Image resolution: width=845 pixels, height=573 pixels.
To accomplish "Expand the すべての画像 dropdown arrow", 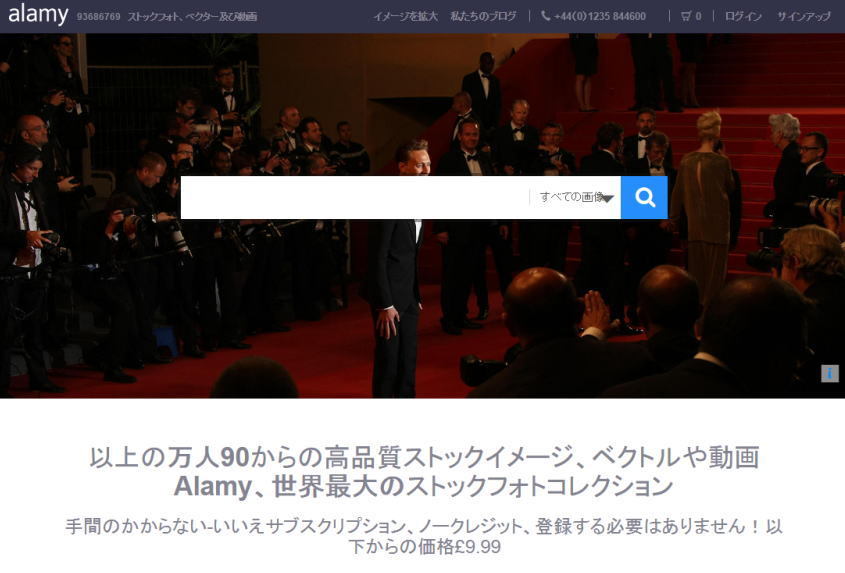I will (606, 198).
